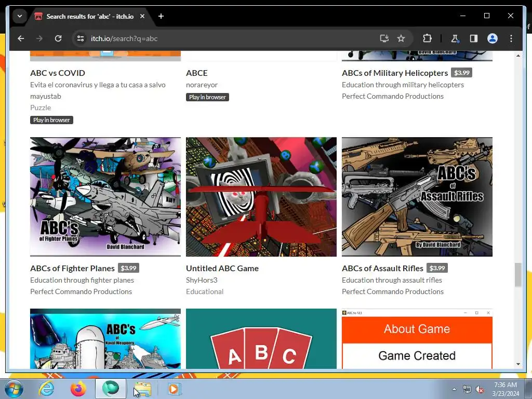The image size is (532, 399).
Task: Open the muted volume tray icon
Action: pos(479,389)
